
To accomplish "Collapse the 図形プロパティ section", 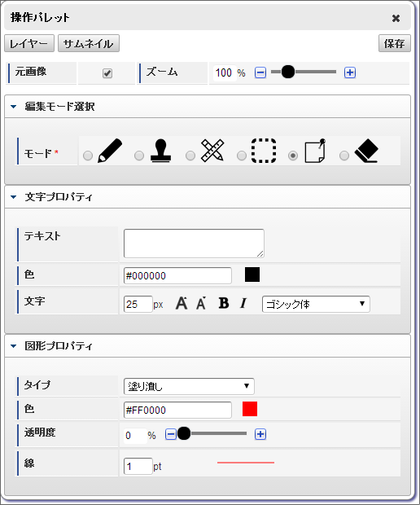I will [x=208, y=346].
